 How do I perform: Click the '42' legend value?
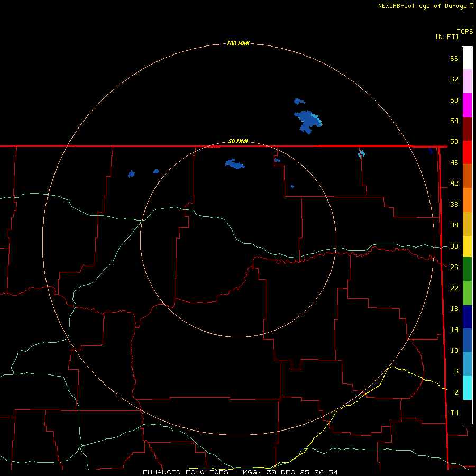[454, 184]
